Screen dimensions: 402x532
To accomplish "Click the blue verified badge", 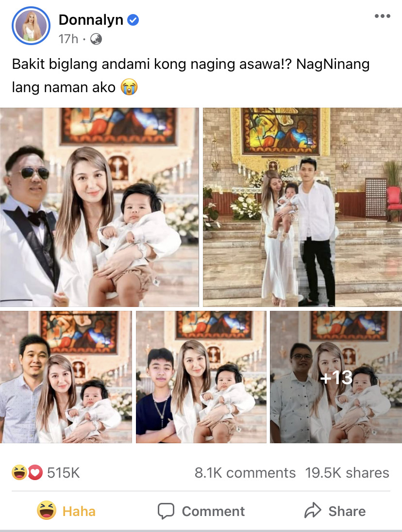I will (x=133, y=20).
